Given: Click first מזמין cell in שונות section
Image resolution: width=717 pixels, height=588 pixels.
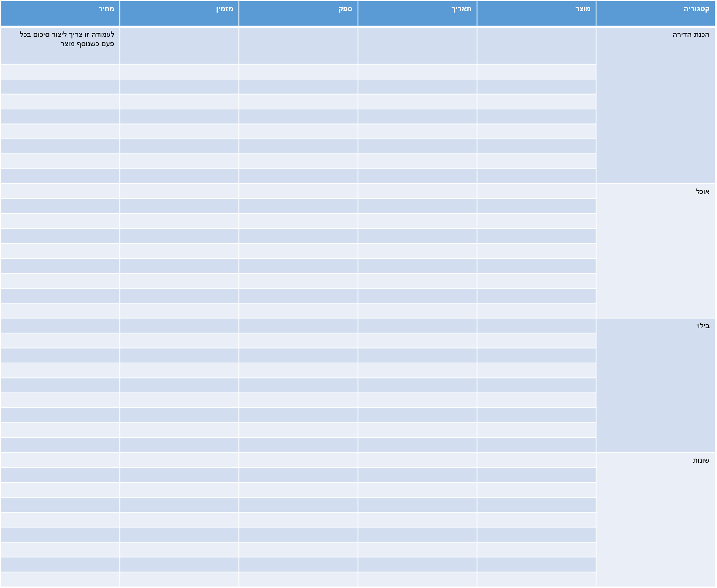Looking at the screenshot, I should tap(179, 460).
